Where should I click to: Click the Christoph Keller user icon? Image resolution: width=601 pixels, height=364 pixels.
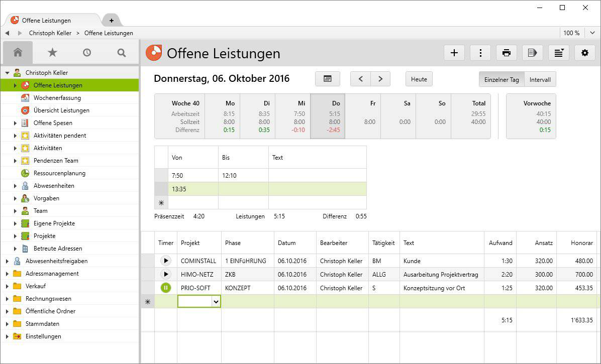click(x=17, y=73)
